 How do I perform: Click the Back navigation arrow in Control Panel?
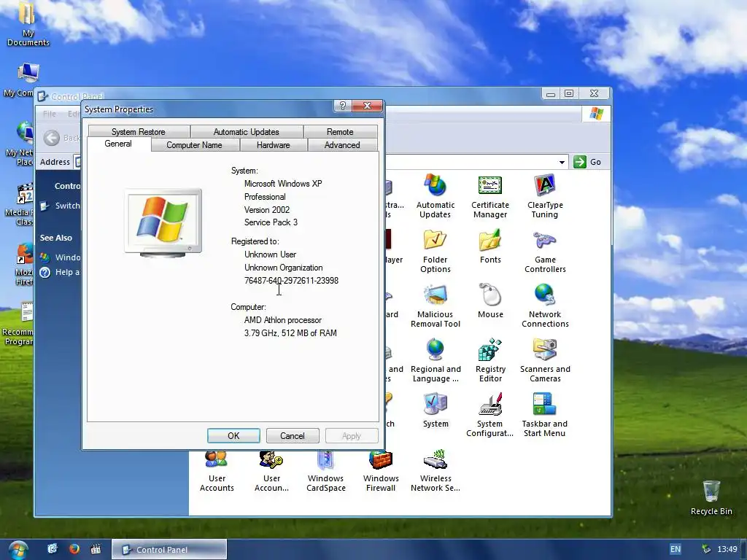pos(52,138)
